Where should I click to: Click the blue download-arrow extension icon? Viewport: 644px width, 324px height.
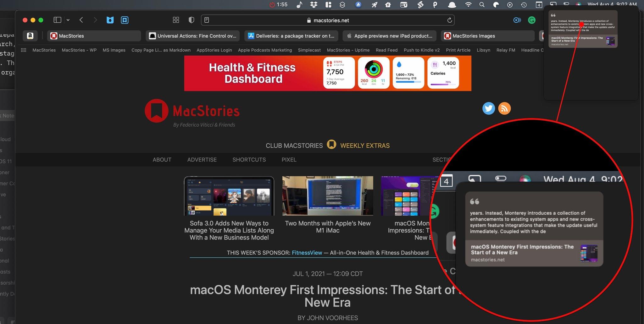(110, 20)
